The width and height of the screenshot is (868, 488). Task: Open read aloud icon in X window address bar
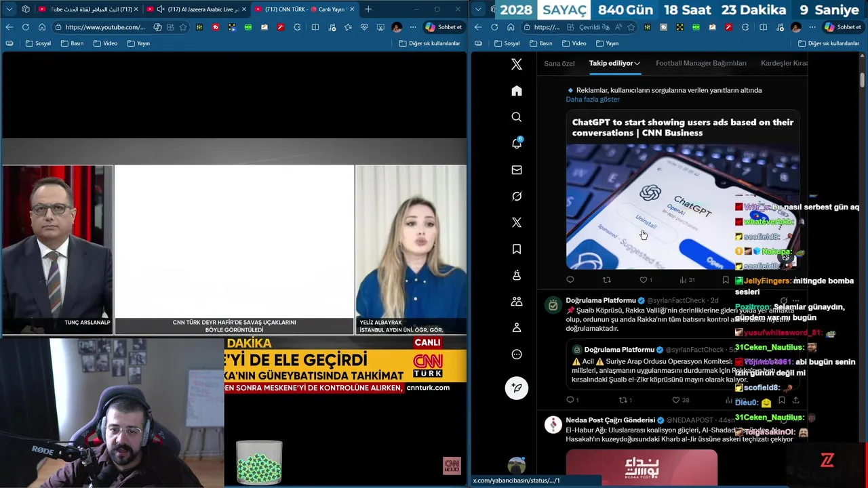pyautogui.click(x=618, y=27)
